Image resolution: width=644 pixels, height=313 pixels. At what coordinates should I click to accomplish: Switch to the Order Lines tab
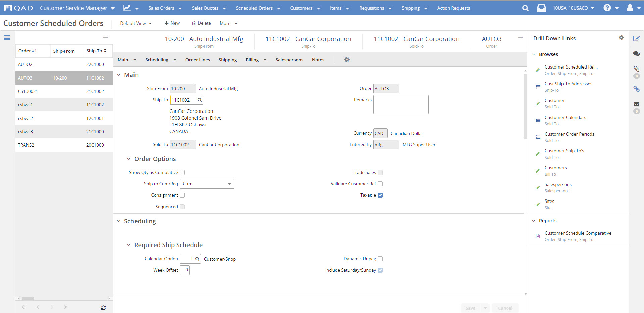click(198, 60)
